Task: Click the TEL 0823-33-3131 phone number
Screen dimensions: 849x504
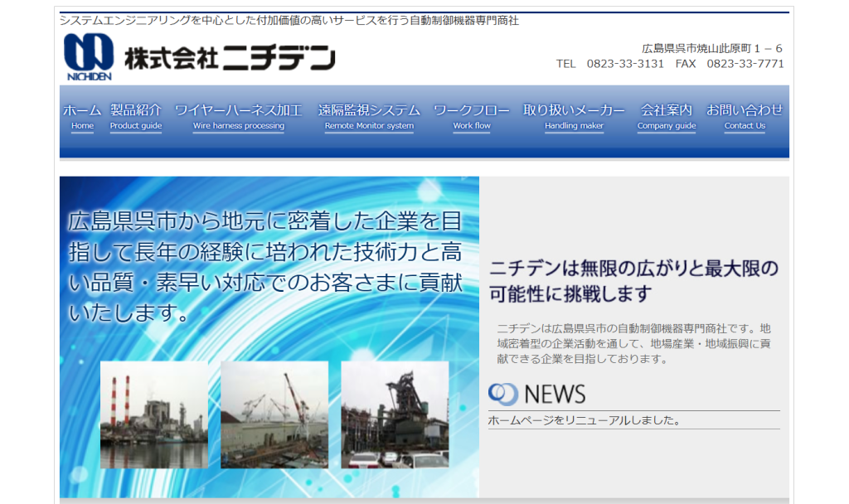Action: [610, 64]
